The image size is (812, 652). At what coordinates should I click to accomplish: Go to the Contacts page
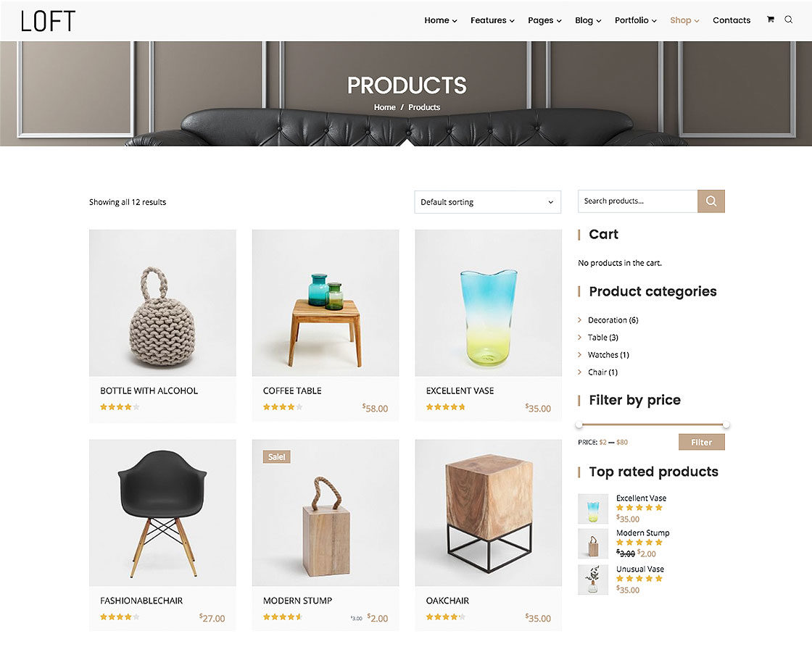pos(732,20)
